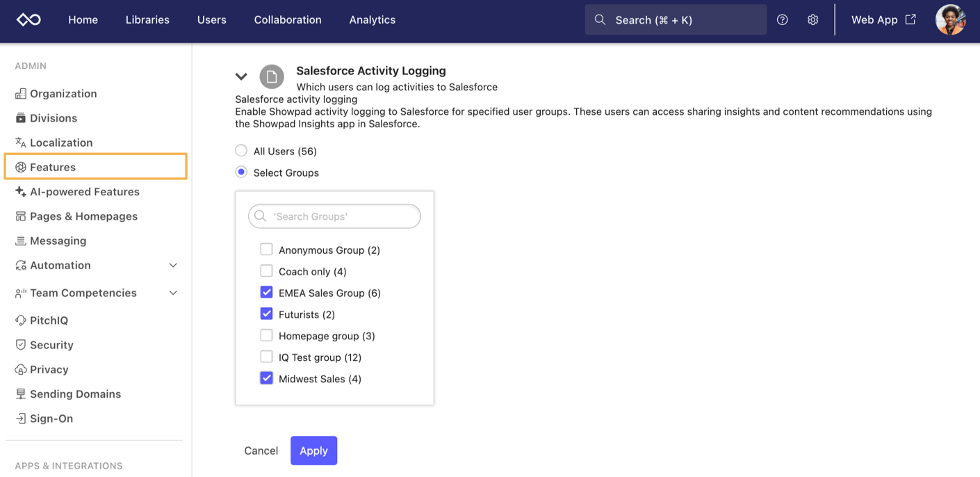Screen dimensions: 980x477
Task: Check the Anonymous Group (2) checkbox
Action: (x=266, y=249)
